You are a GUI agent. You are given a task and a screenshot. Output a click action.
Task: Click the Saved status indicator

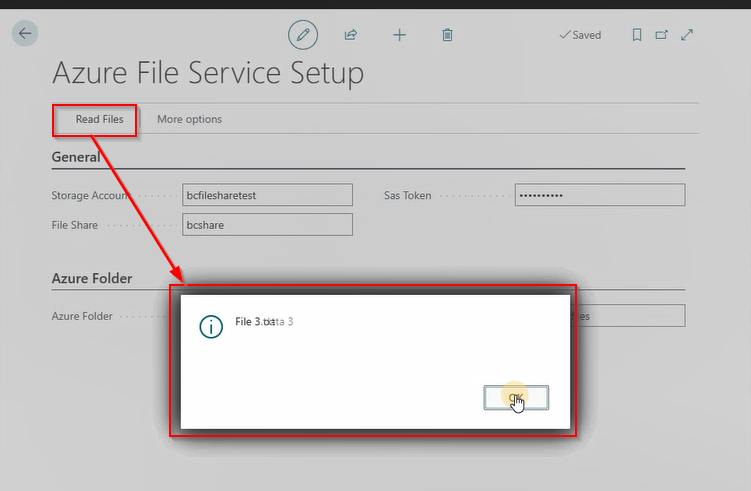[x=580, y=35]
